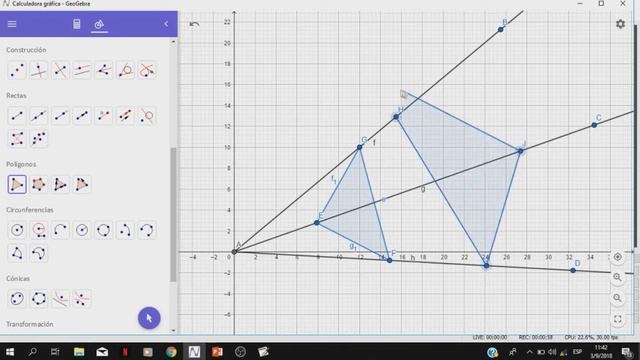Select the Hyperbola tool
The image size is (640, 360).
click(x=82, y=298)
